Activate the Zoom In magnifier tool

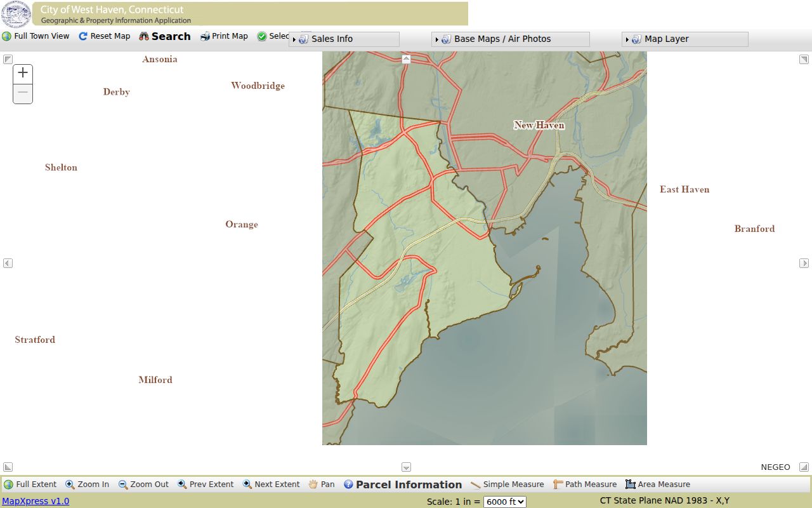pyautogui.click(x=88, y=485)
